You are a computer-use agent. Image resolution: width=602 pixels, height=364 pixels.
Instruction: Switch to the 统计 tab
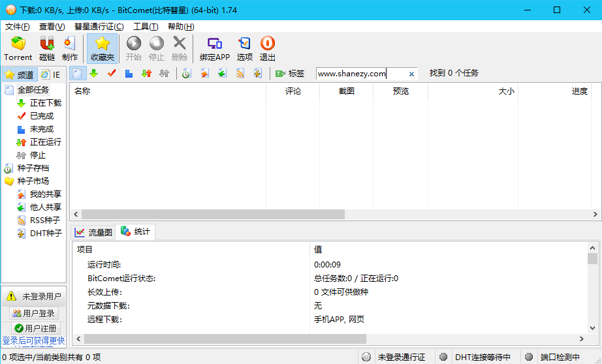point(135,232)
